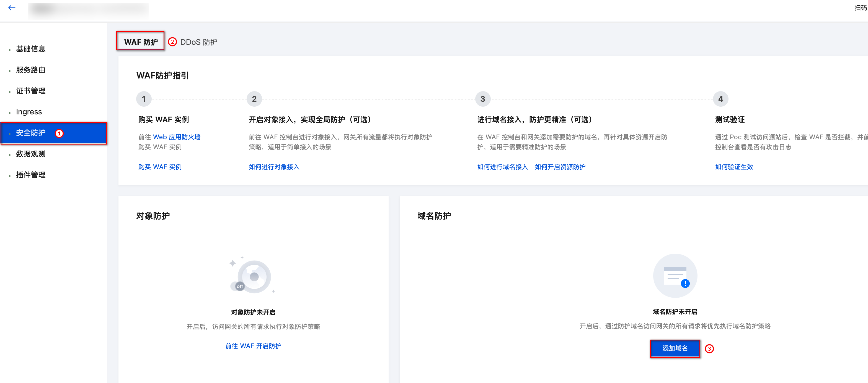Click the back arrow icon
Image resolution: width=868 pixels, height=383 pixels.
[12, 8]
